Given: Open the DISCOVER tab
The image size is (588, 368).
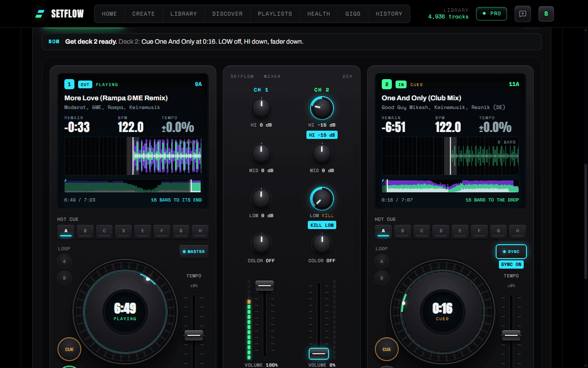Looking at the screenshot, I should pyautogui.click(x=227, y=14).
